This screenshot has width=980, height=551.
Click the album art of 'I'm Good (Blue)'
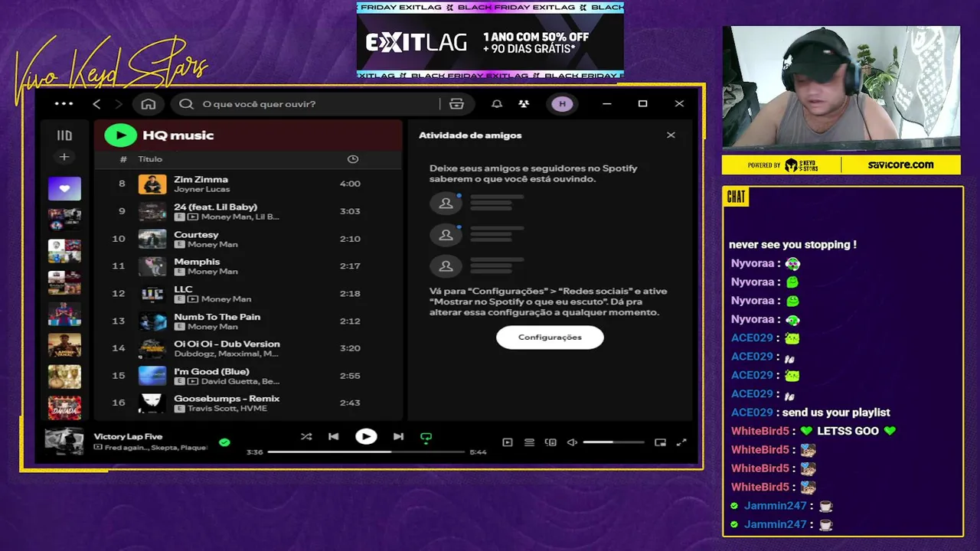click(x=152, y=376)
